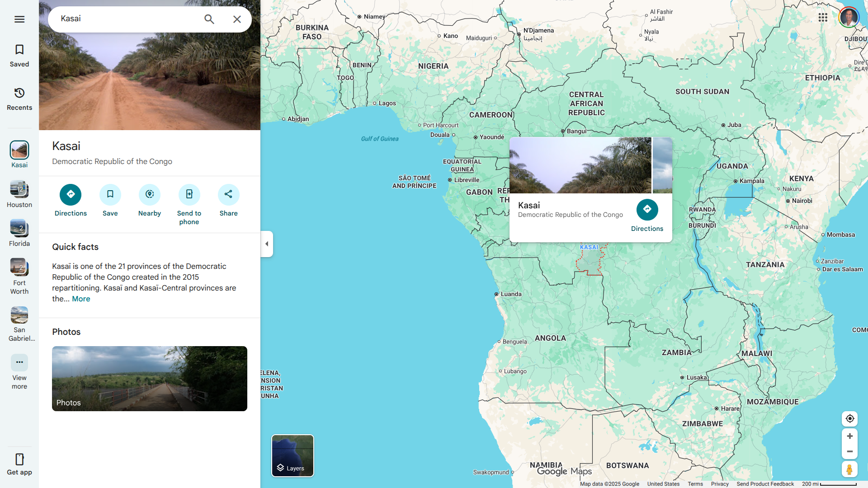The width and height of the screenshot is (868, 488).
Task: Click Directions in the Kasai side panel
Action: pyautogui.click(x=71, y=194)
